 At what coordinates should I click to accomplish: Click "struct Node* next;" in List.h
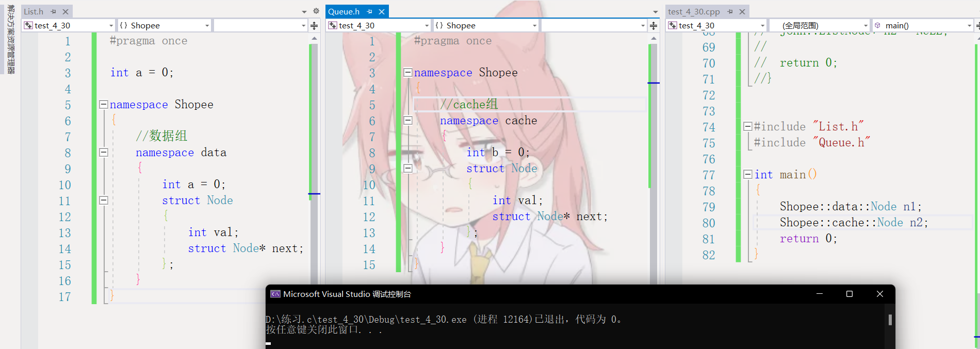tap(246, 248)
